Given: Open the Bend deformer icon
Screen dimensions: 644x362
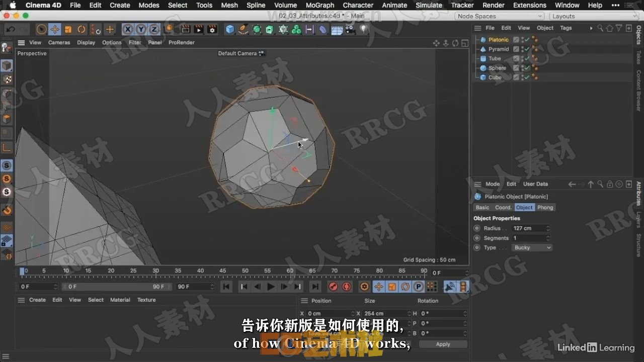Looking at the screenshot, I should (323, 29).
